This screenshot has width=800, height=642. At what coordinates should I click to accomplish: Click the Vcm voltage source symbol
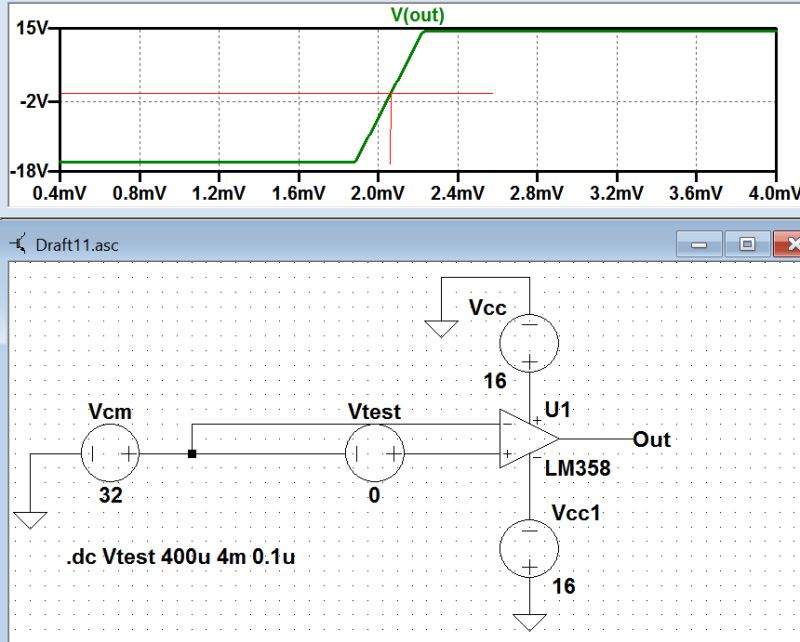108,452
